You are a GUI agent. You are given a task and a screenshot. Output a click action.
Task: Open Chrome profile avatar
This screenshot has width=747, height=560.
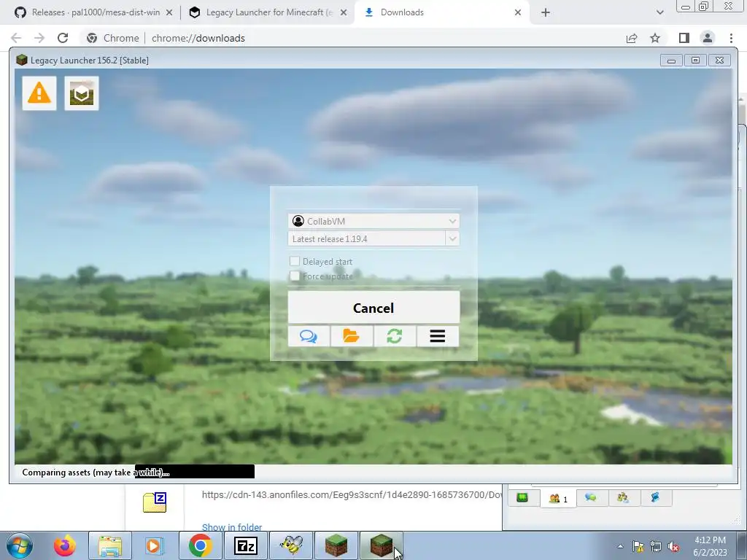click(708, 38)
